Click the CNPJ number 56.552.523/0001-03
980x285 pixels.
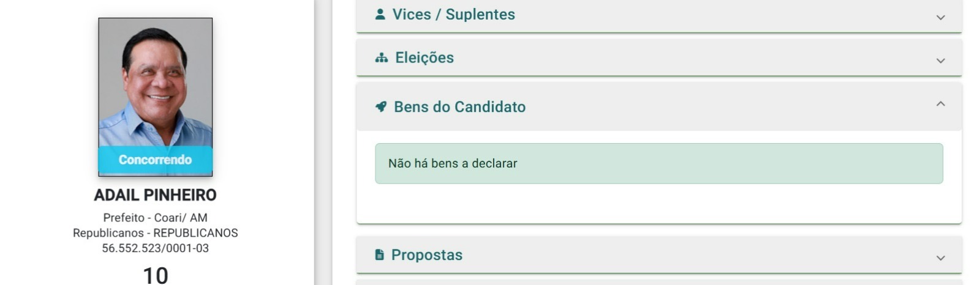156,248
